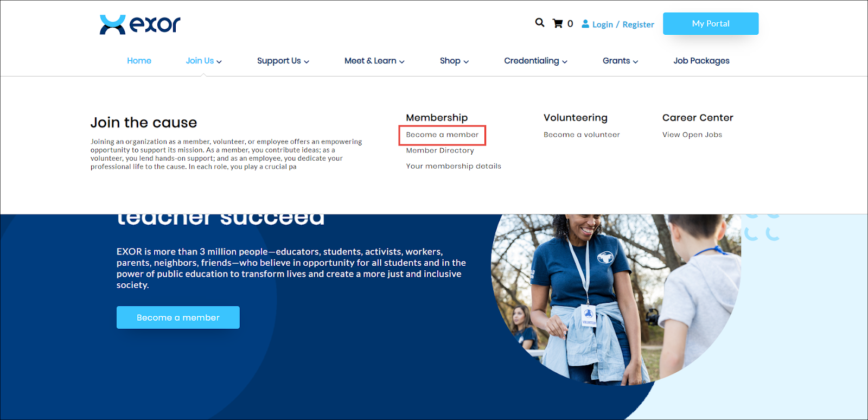
Task: Open the Member Directory link
Action: [440, 150]
